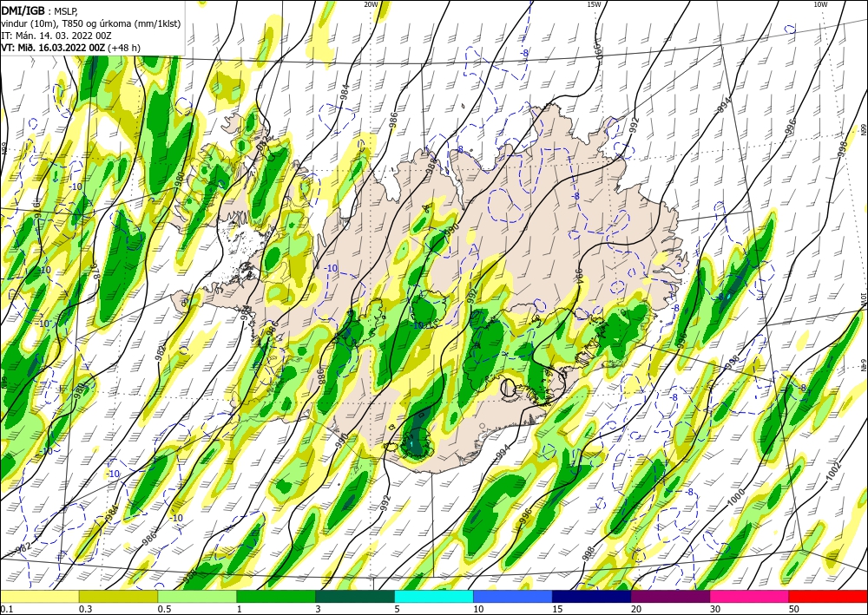Click the legend value '0.1'
This screenshot has height=615, width=868.
pyautogui.click(x=5, y=609)
